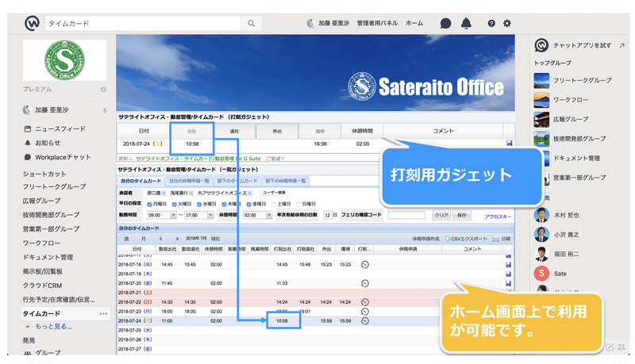
Task: Open the notifications bell icon
Action: coord(466,24)
